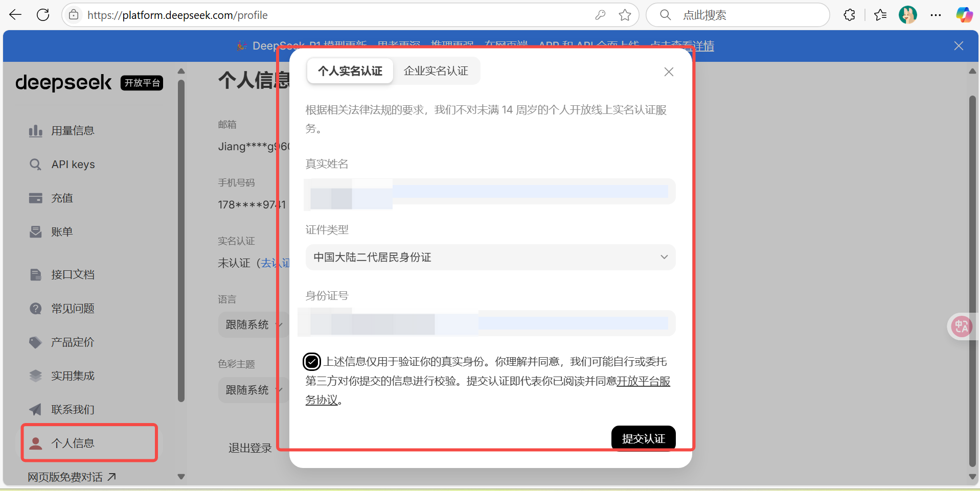This screenshot has width=980, height=491.
Task: Click the 点此搜索 search box
Action: coord(737,15)
